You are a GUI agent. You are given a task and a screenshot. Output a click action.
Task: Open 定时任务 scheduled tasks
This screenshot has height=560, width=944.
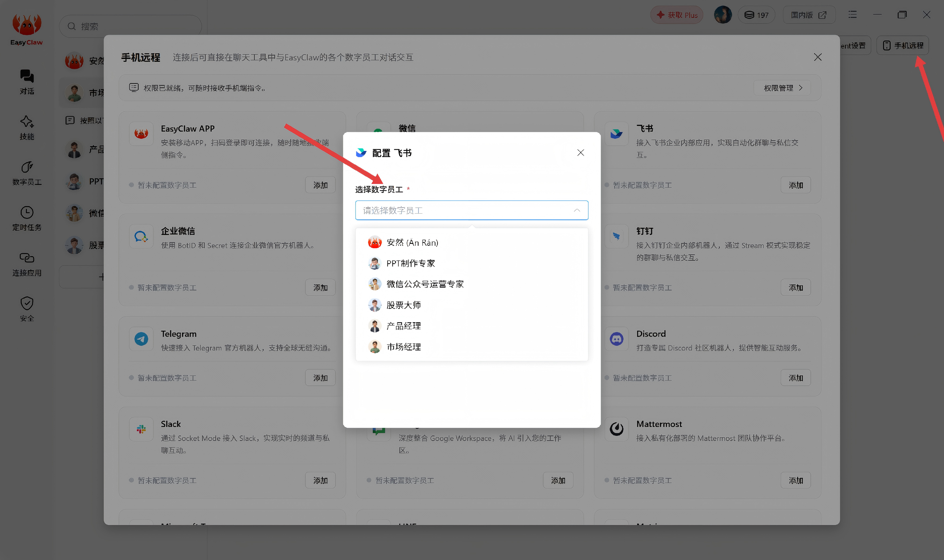click(x=27, y=219)
